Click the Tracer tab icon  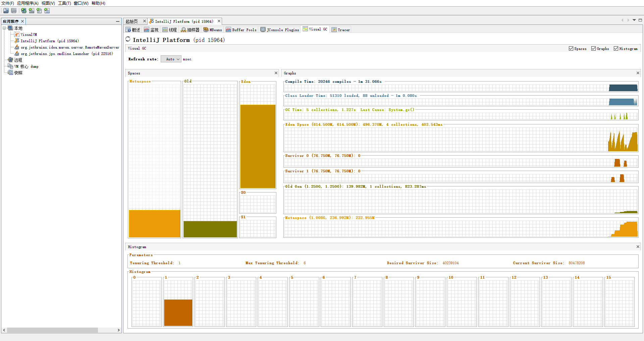pos(334,30)
